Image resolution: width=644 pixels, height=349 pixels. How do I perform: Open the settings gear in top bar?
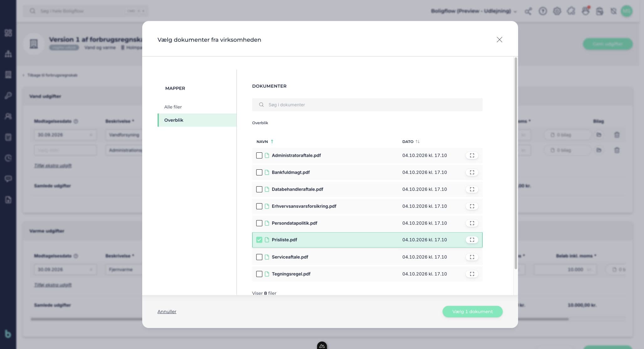(x=557, y=11)
